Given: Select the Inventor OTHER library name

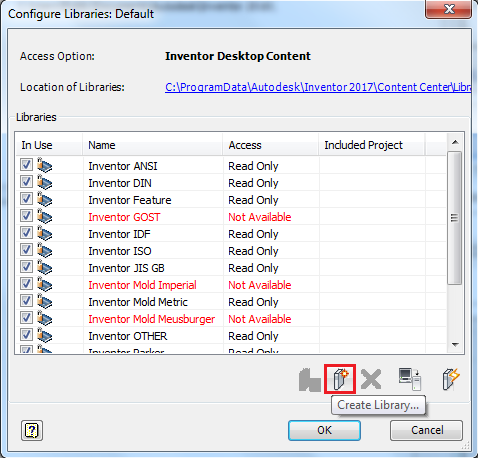Looking at the screenshot, I should (128, 336).
